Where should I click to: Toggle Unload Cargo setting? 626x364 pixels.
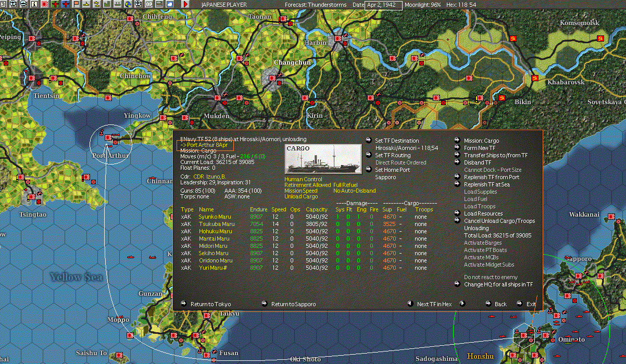pos(300,197)
